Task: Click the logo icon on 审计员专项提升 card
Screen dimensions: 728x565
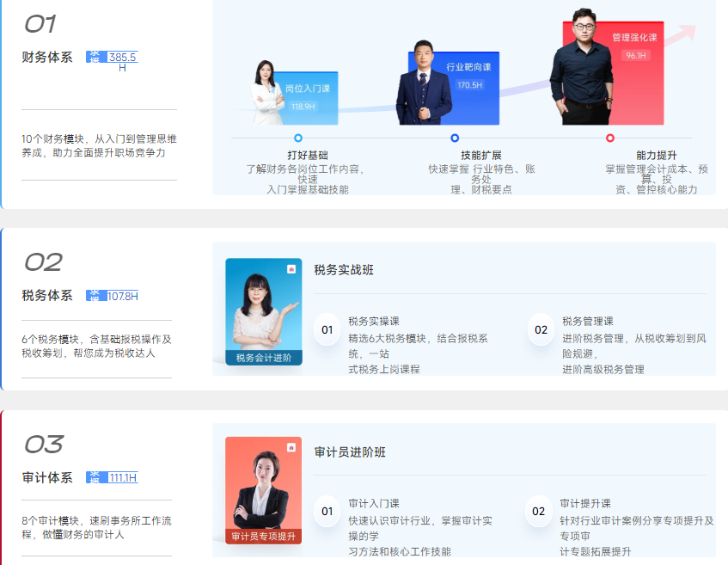Action: coord(291,447)
